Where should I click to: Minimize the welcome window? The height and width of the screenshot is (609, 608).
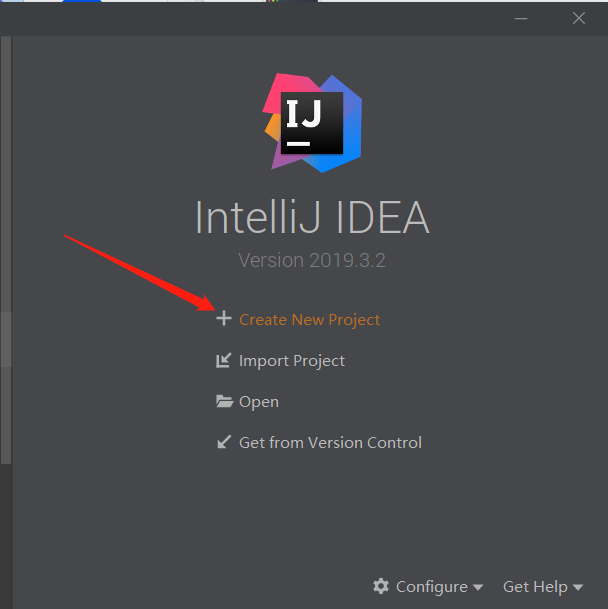[521, 17]
